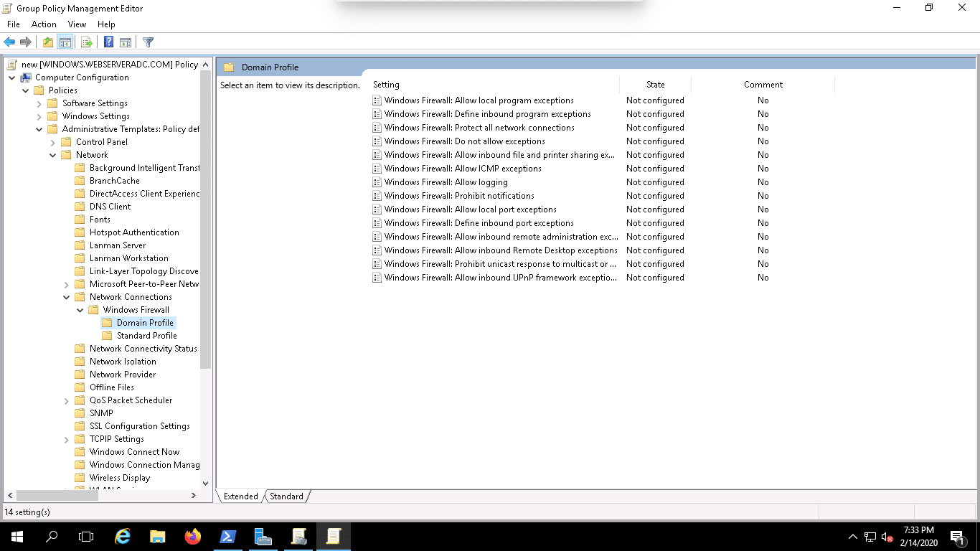
Task: Click tree pane scroll-right arrow
Action: click(194, 496)
